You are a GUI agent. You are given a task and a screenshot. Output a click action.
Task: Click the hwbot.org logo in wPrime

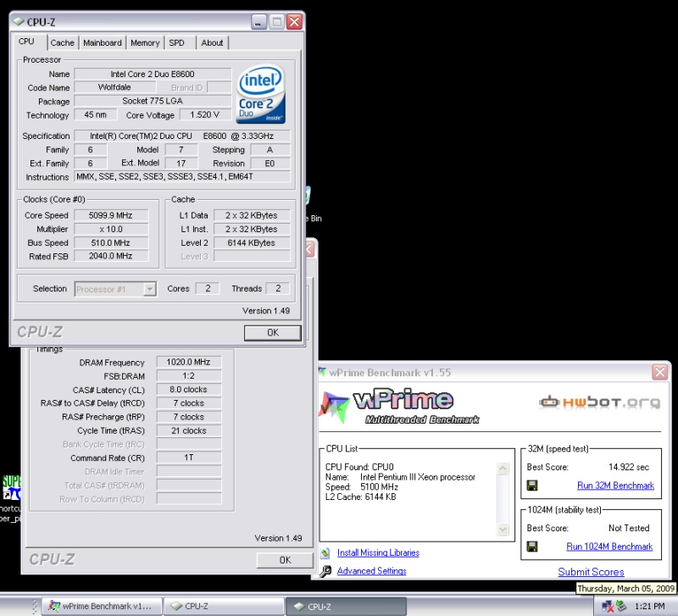600,402
